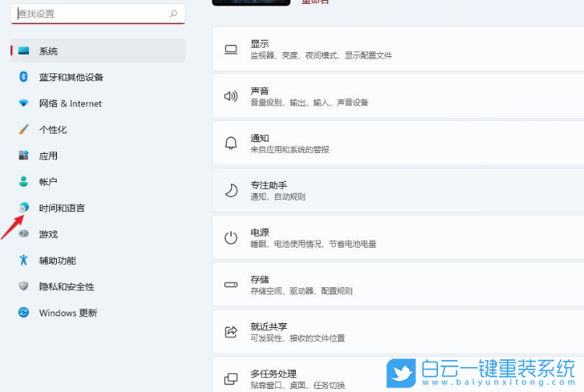Click 音量级别、输出 description text

[309, 102]
